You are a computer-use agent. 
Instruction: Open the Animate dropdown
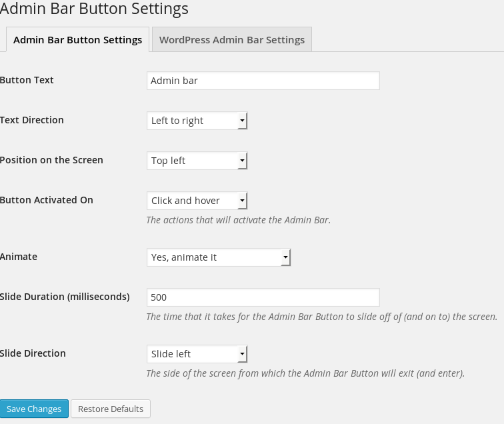click(x=219, y=257)
